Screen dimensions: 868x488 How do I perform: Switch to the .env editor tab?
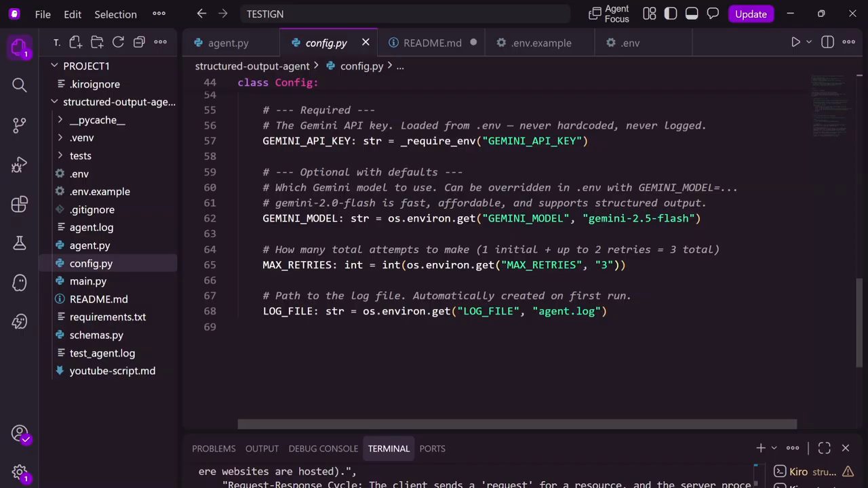(x=630, y=43)
